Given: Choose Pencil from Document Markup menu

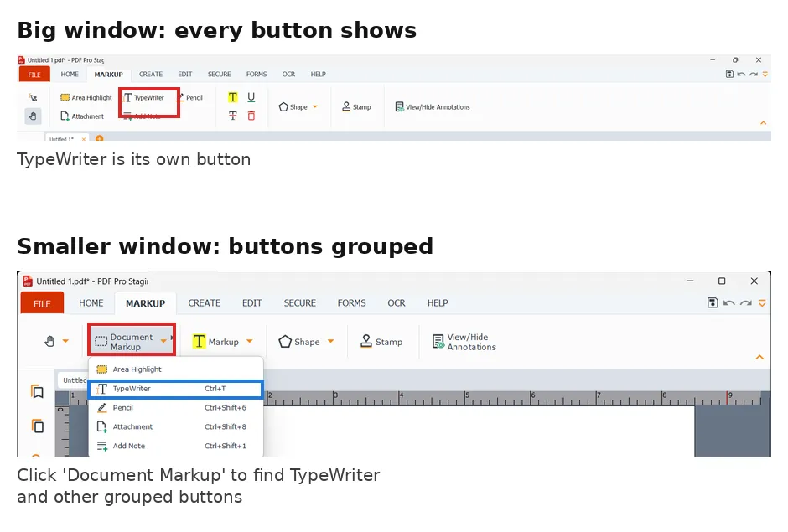Looking at the screenshot, I should 176,407.
